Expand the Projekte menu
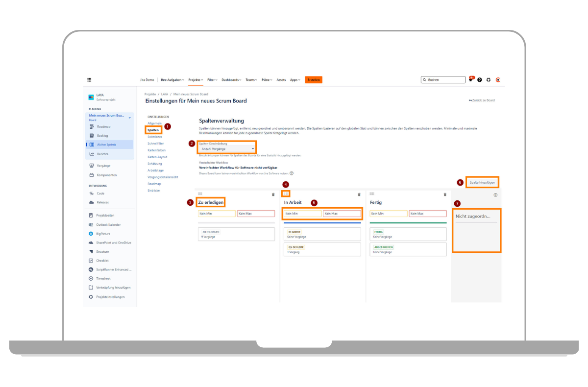The height and width of the screenshot is (387, 588). (196, 80)
